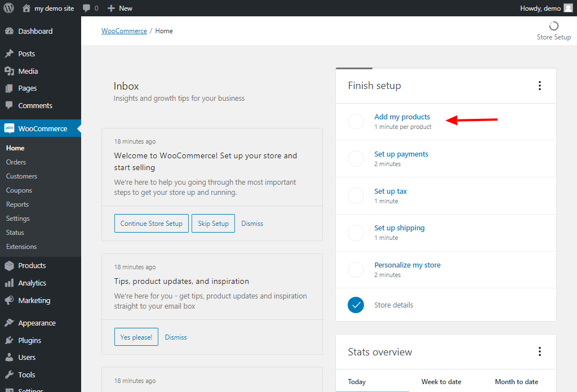Click the my demo site link
The image size is (577, 392).
coord(54,8)
